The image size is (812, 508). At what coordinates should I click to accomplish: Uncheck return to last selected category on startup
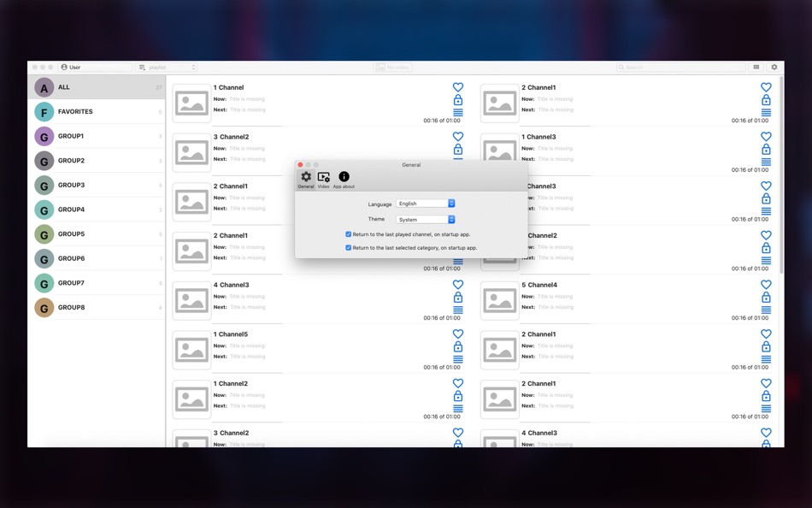point(348,247)
